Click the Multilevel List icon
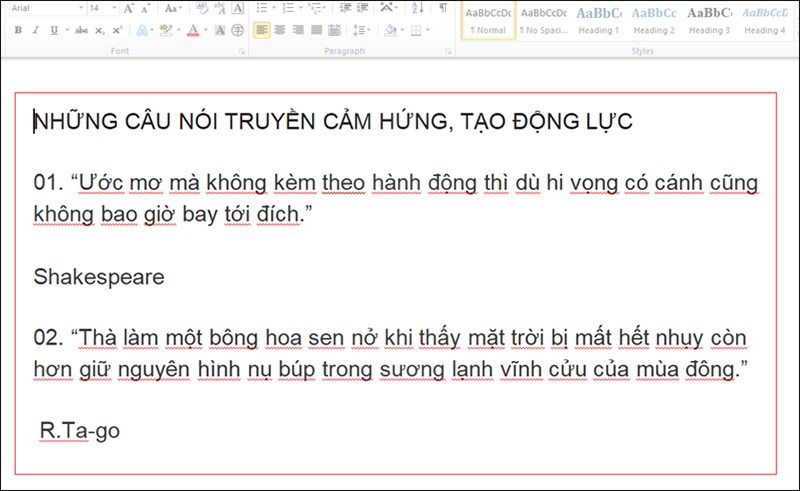This screenshot has height=491, width=800. point(315,8)
